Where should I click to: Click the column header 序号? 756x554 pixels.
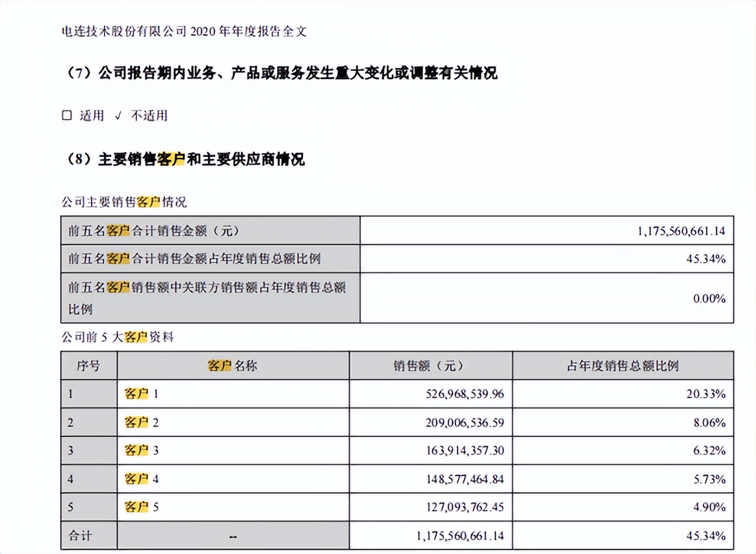89,366
